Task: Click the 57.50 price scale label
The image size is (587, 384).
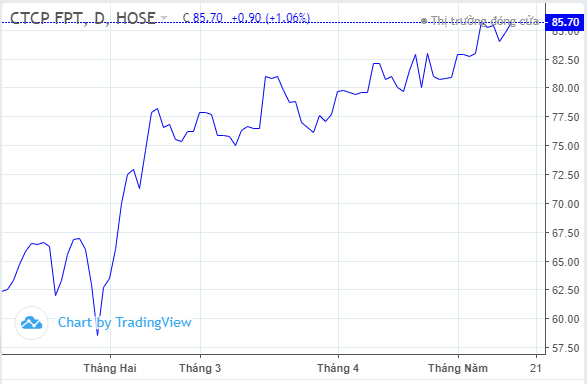Action: click(x=566, y=348)
